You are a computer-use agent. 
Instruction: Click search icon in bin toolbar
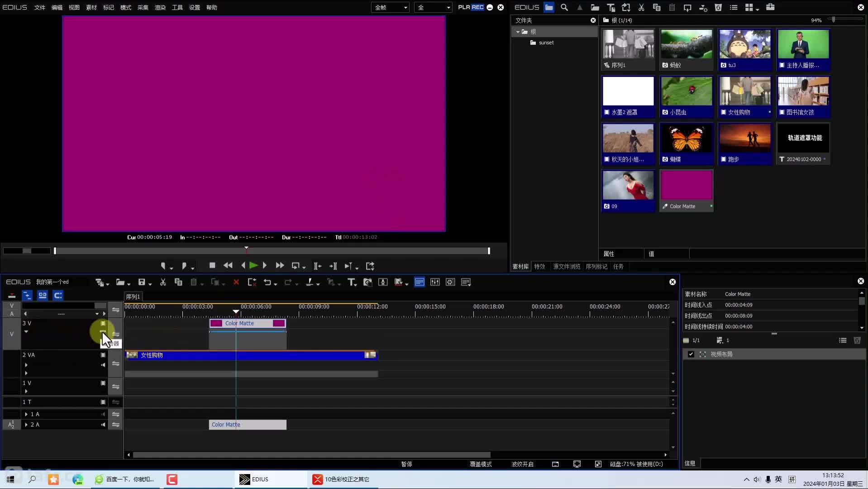pyautogui.click(x=564, y=7)
